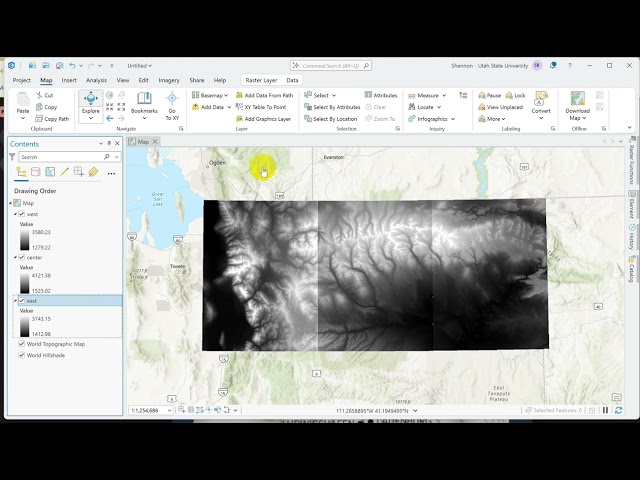Image resolution: width=640 pixels, height=480 pixels.
Task: Click the west layer grayscale ramp
Action: pyautogui.click(x=24, y=240)
